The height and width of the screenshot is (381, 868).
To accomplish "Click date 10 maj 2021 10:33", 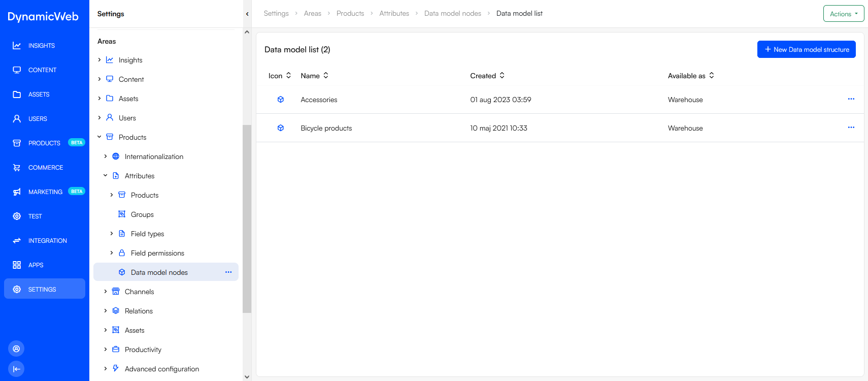I will click(x=498, y=128).
